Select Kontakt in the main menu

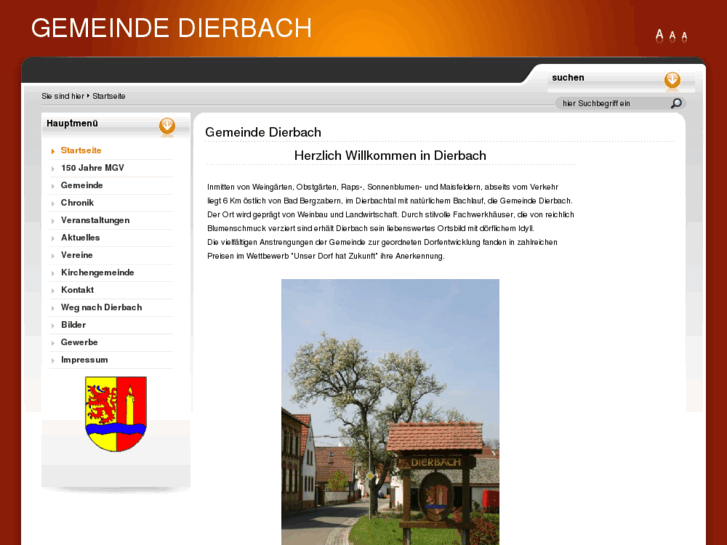pos(77,290)
